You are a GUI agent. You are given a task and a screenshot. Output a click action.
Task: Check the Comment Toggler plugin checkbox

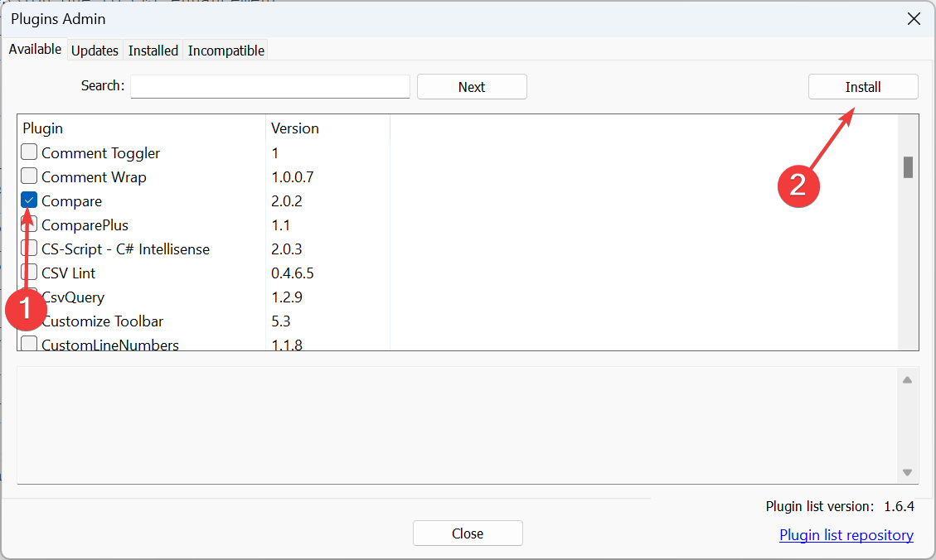[x=29, y=152]
